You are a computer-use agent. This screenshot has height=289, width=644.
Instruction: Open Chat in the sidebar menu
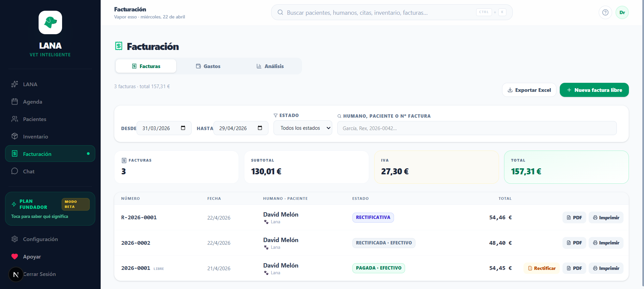pyautogui.click(x=29, y=171)
